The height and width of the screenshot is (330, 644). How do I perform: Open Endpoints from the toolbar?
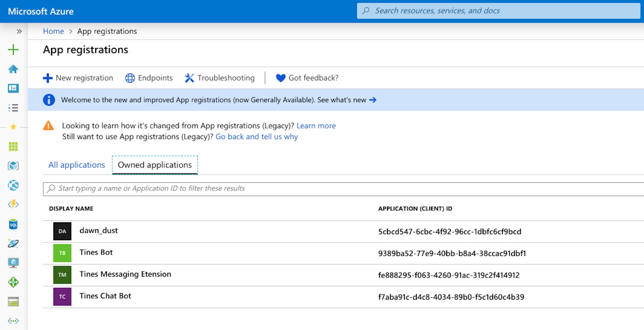149,78
